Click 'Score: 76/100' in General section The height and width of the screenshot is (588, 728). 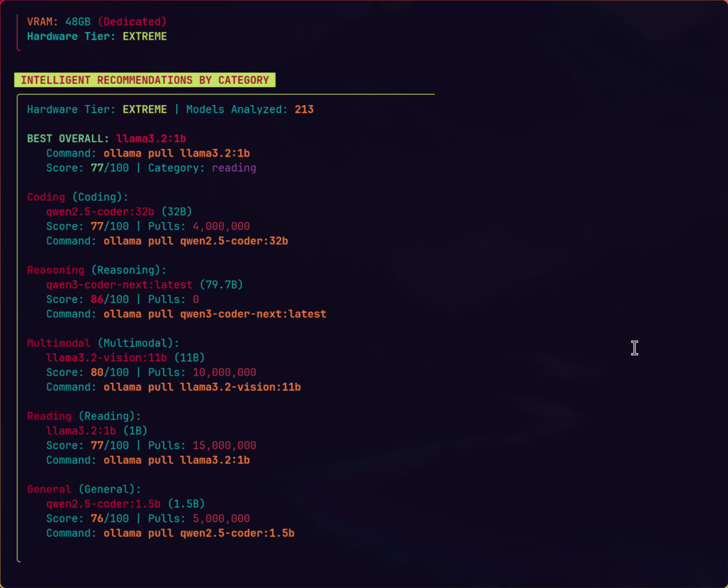87,519
